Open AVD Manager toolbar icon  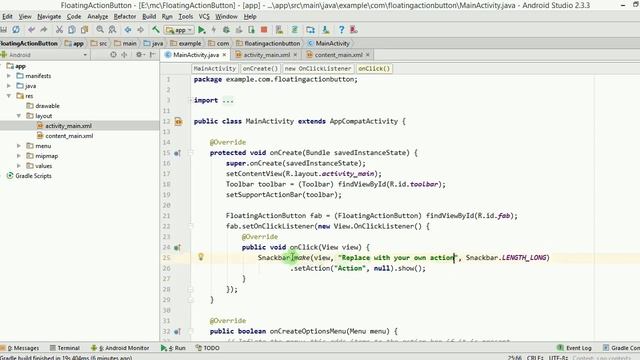tap(279, 30)
